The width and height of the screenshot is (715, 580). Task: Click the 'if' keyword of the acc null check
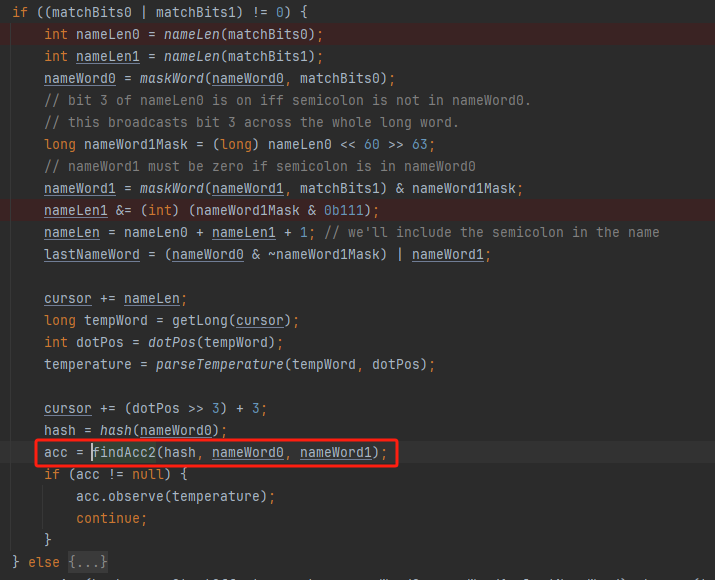coord(52,474)
